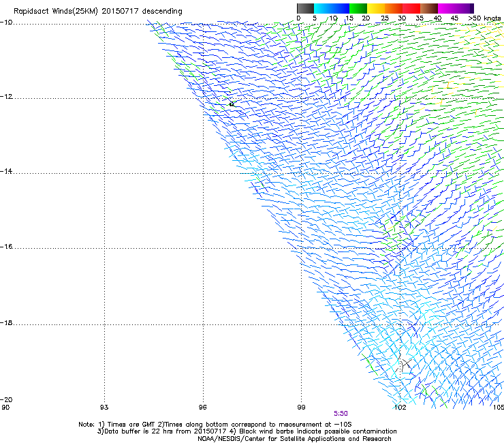The image size is (504, 443).
Task: Click the plot title 'Rapidscat Winds(25KM) 20150717 descending'
Action: click(x=97, y=12)
